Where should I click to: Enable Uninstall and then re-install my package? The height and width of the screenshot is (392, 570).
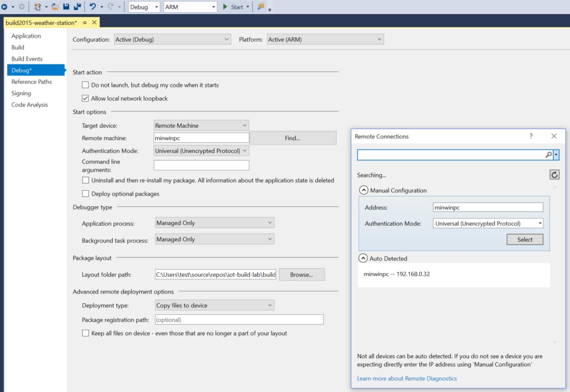[x=85, y=180]
